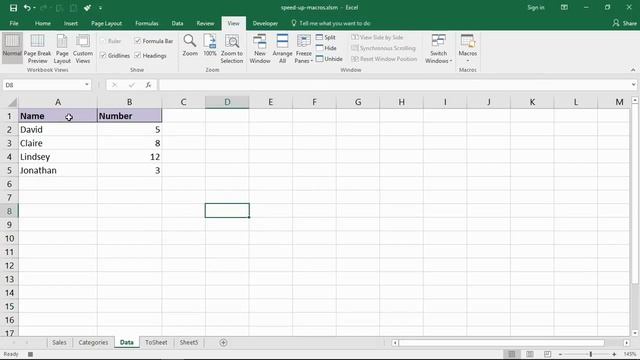Toggle the Formula Bar checkbox
The width and height of the screenshot is (640, 360).
[x=153, y=41]
